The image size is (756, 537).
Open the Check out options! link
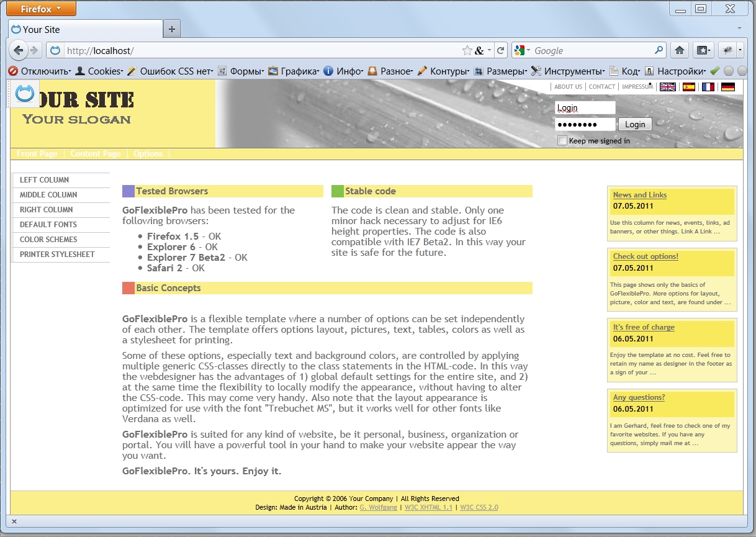(646, 256)
